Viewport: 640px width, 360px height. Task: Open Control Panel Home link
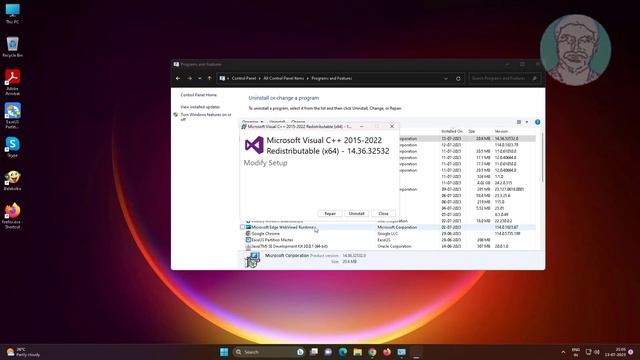click(x=199, y=95)
